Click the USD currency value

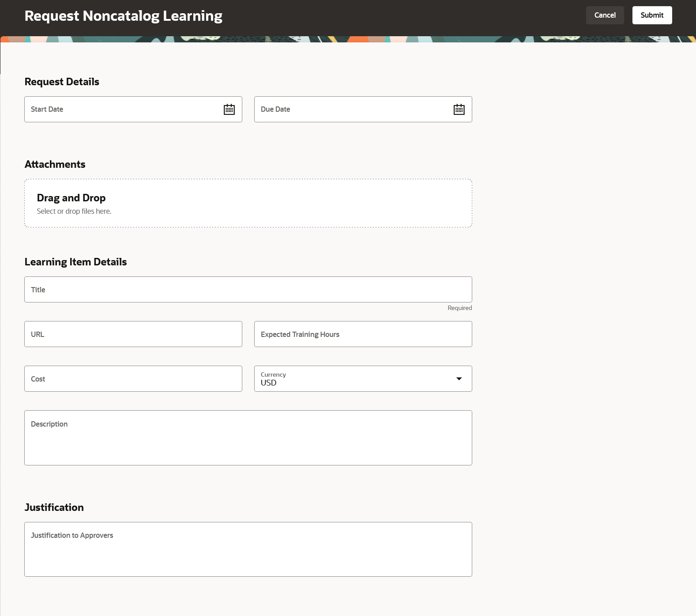pos(269,383)
